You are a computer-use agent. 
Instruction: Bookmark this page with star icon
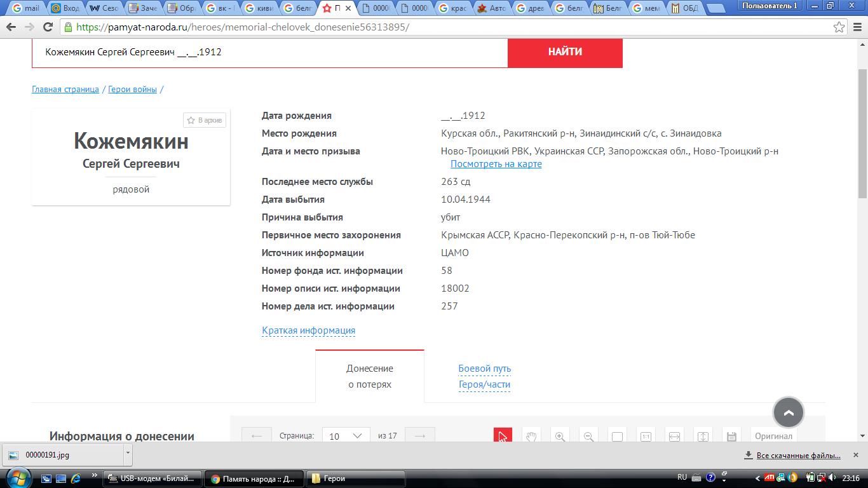[839, 27]
